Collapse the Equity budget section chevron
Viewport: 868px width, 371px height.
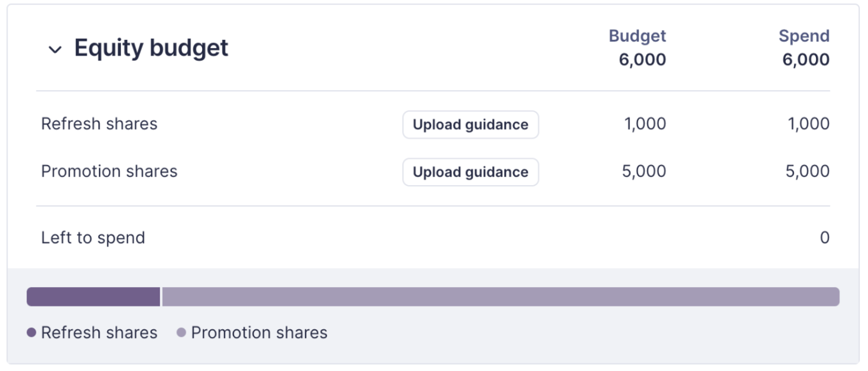coord(55,50)
